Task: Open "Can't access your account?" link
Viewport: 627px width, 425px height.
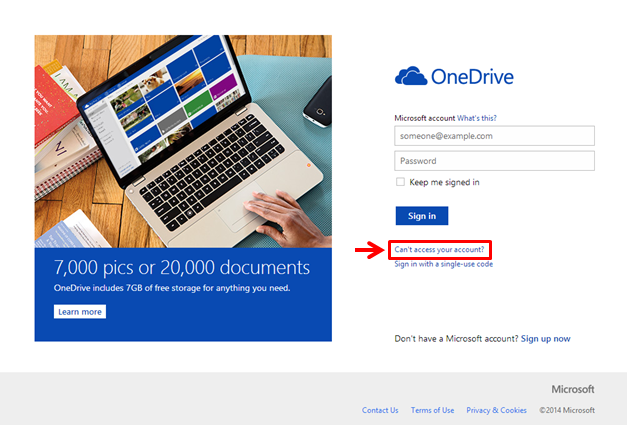Action: click(439, 249)
